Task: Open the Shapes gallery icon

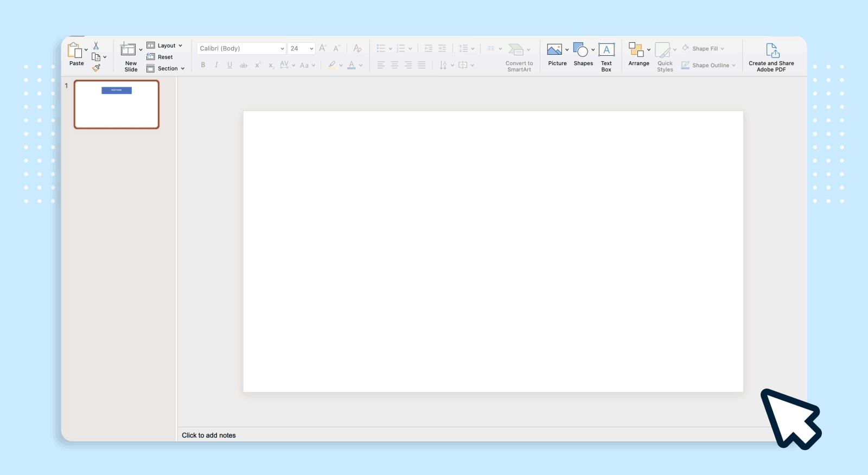Action: tap(580, 50)
